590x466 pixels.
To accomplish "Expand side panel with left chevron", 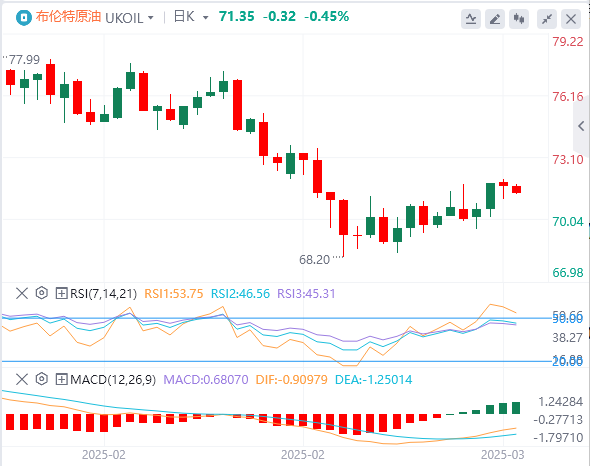I will (x=581, y=126).
